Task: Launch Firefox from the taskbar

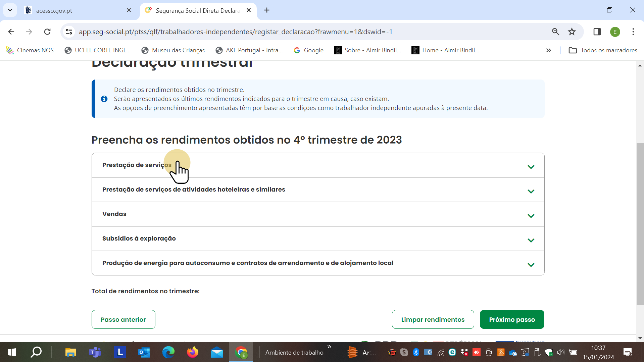Action: pyautogui.click(x=192, y=352)
